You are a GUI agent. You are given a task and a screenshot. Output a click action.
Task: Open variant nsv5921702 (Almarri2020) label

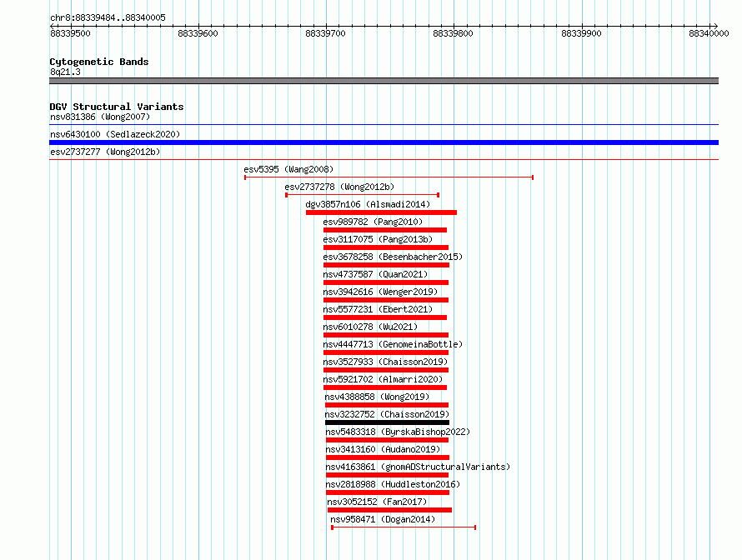coord(383,379)
